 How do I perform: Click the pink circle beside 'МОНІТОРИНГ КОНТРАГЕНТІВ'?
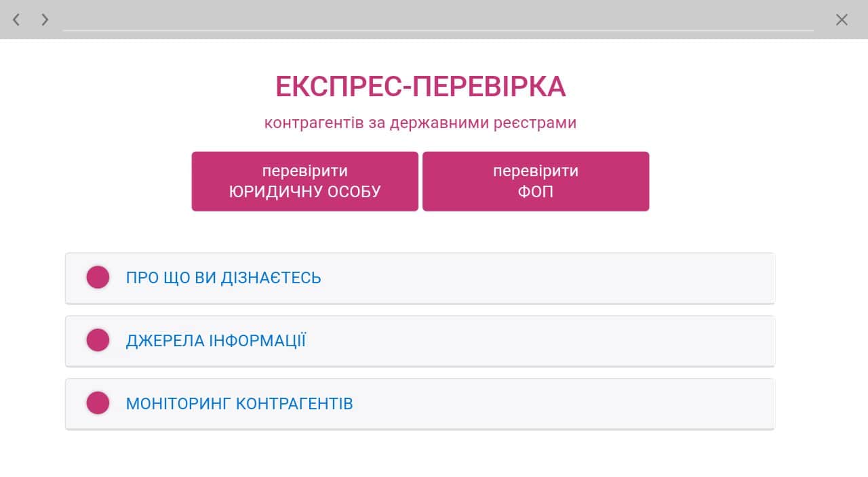tap(98, 403)
